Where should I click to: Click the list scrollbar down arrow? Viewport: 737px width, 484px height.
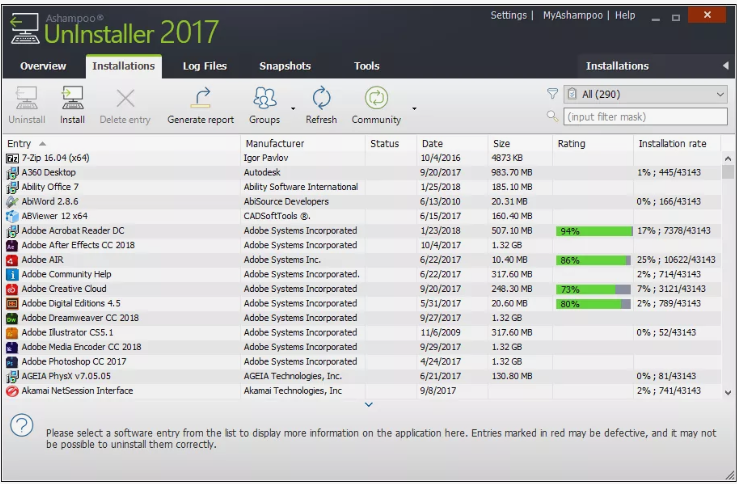[x=728, y=392]
